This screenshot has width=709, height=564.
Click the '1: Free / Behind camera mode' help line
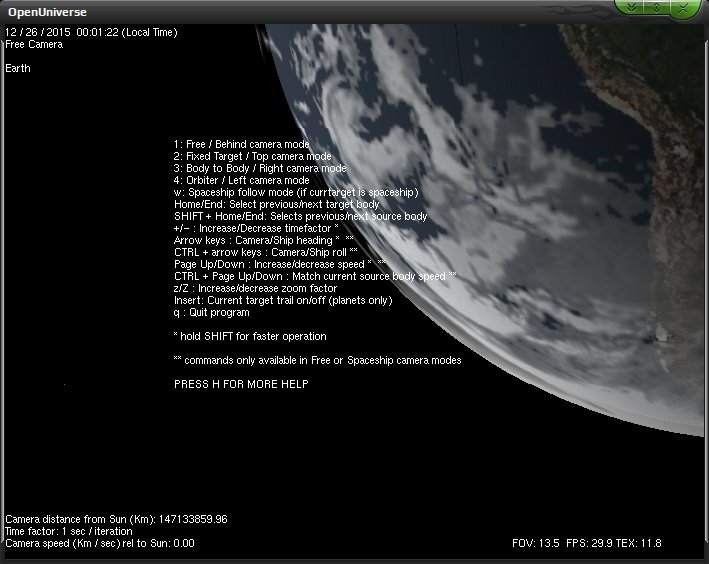(x=241, y=144)
